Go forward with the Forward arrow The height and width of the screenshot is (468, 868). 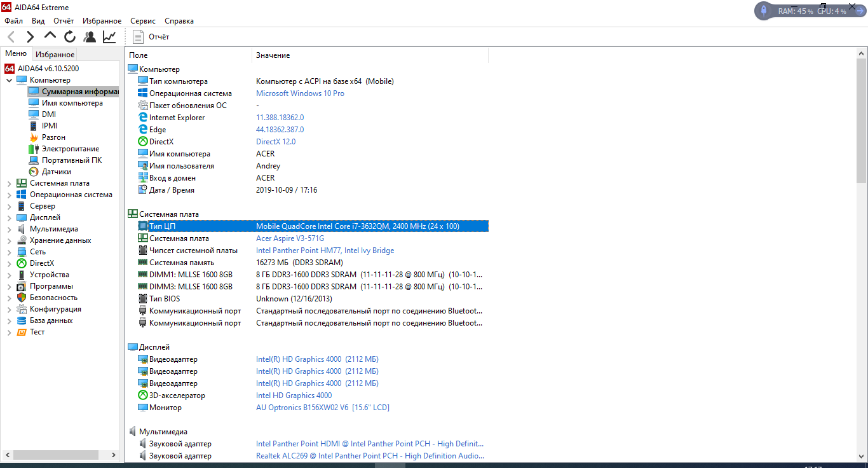point(30,37)
